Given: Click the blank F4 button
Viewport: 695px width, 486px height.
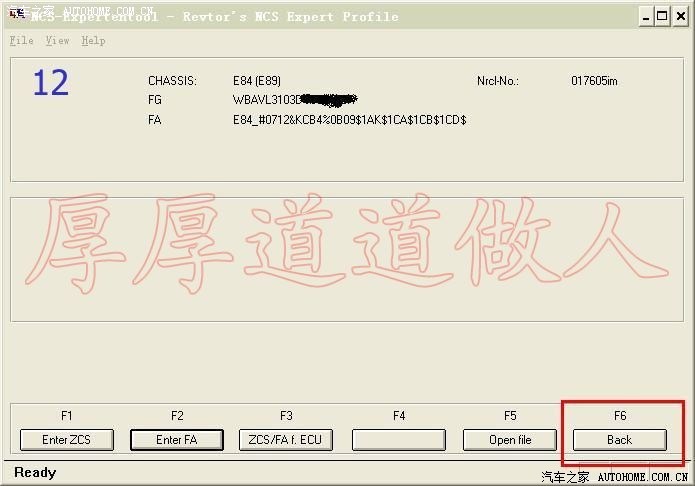Looking at the screenshot, I should [398, 440].
